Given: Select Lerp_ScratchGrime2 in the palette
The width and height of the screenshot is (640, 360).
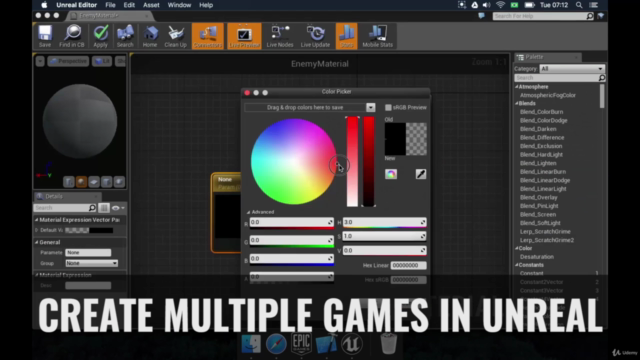Looking at the screenshot, I should (547, 240).
